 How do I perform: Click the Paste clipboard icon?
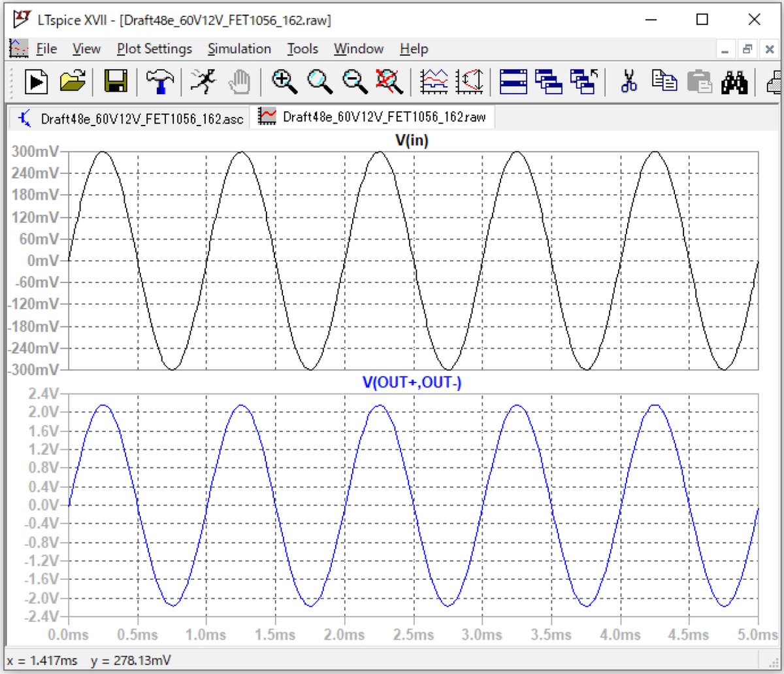(699, 81)
